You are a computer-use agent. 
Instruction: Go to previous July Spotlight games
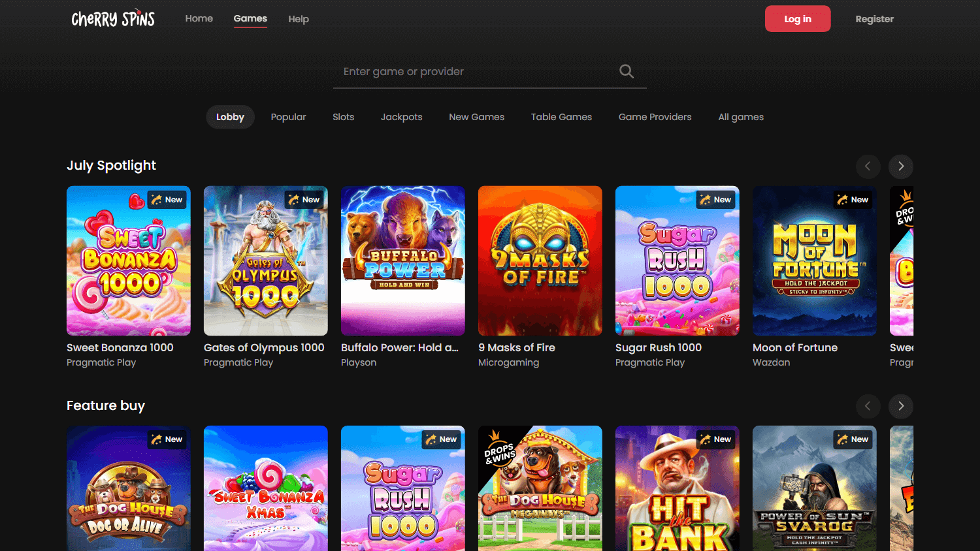[x=868, y=166]
